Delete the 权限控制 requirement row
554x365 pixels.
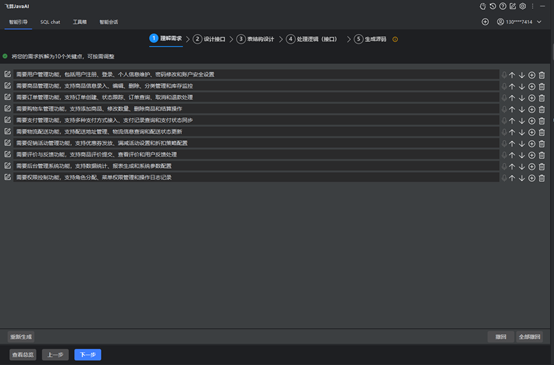pyautogui.click(x=542, y=178)
